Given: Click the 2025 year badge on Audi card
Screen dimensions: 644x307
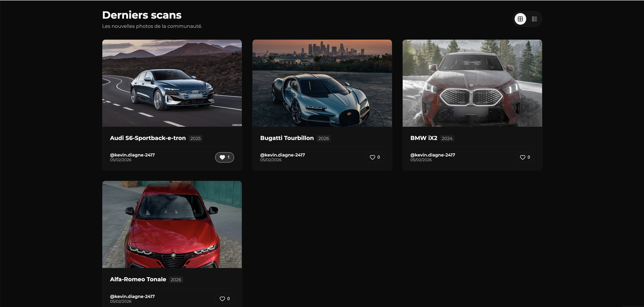Looking at the screenshot, I should click(x=195, y=138).
